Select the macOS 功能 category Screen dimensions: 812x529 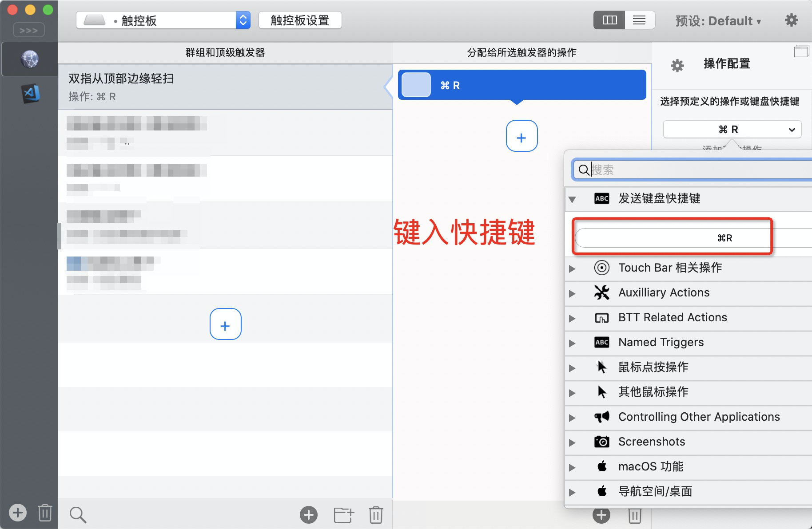point(651,466)
